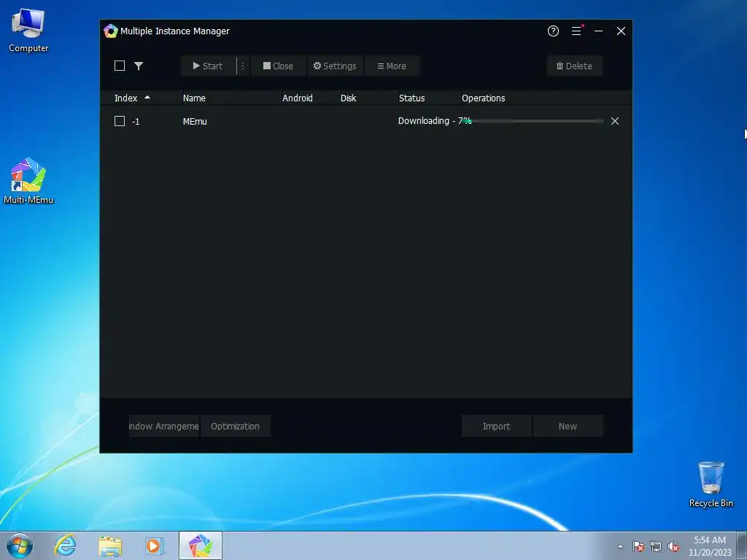
Task: Check the box for MEmu instance -1
Action: [x=120, y=121]
